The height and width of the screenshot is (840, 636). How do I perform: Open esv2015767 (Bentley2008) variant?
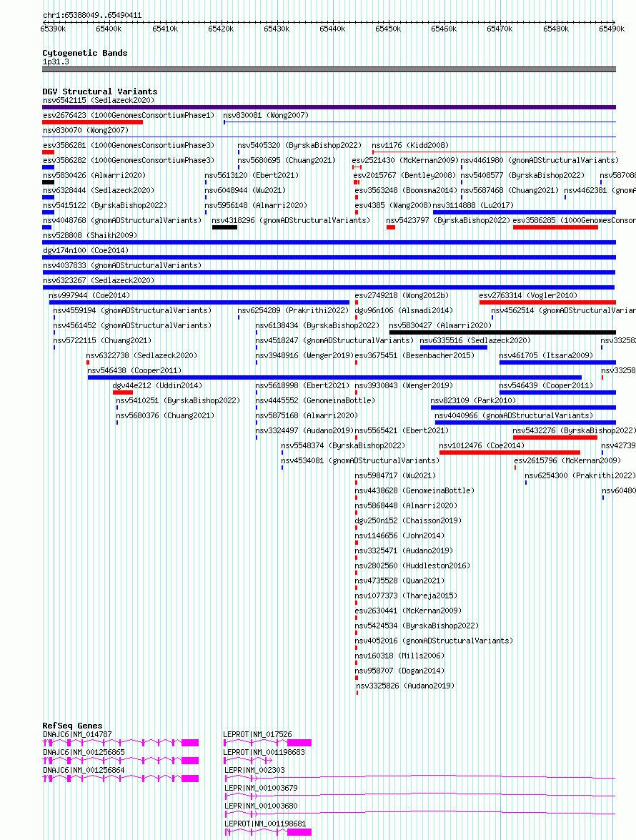[404, 175]
